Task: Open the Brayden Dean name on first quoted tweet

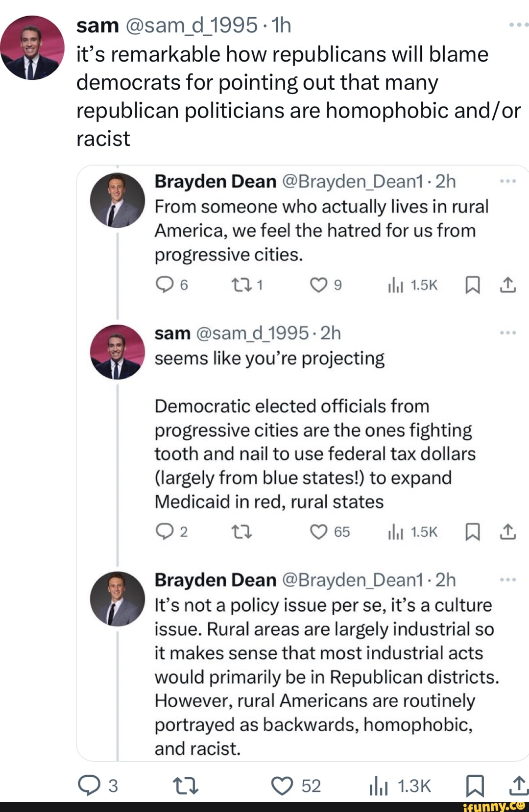Action: pos(216,182)
